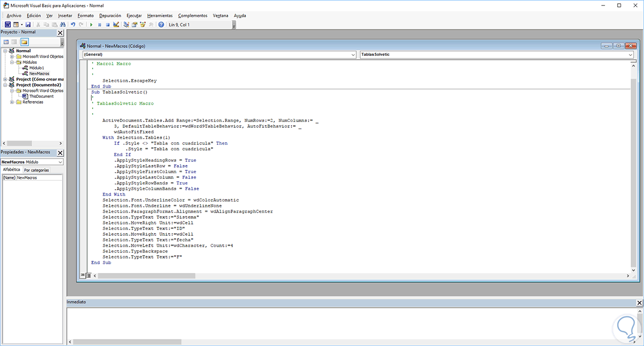Maximize the NewMacros code window
This screenshot has height=346, width=644.
618,46
